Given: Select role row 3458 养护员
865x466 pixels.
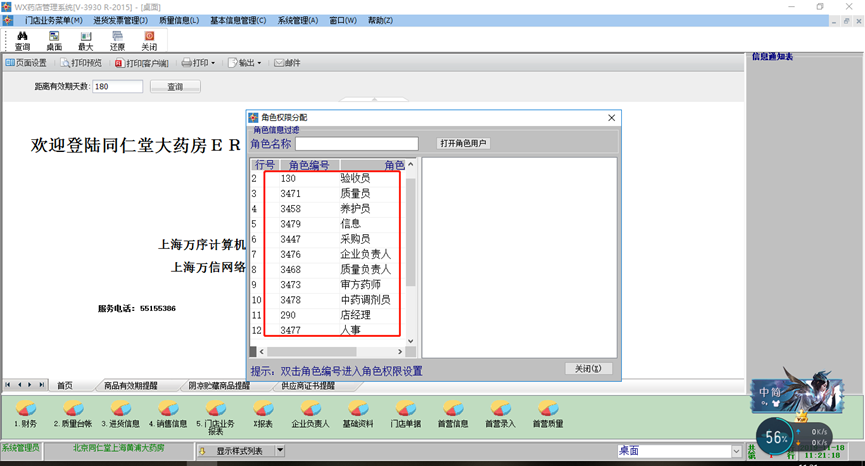Looking at the screenshot, I should pyautogui.click(x=328, y=208).
